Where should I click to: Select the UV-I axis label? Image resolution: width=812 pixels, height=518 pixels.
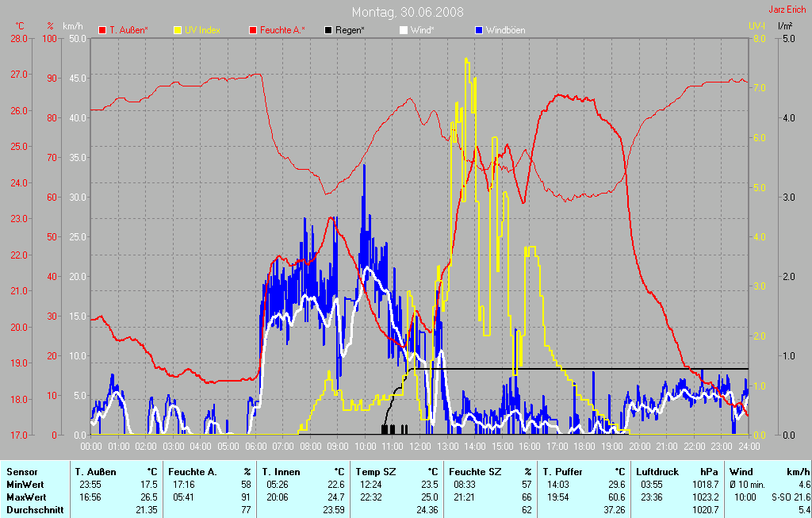pos(756,26)
